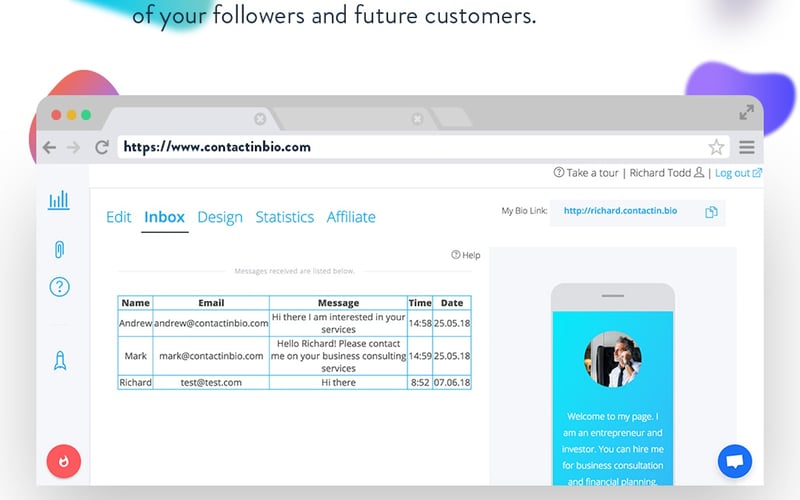
Task: Close the first browser tab
Action: click(x=260, y=119)
